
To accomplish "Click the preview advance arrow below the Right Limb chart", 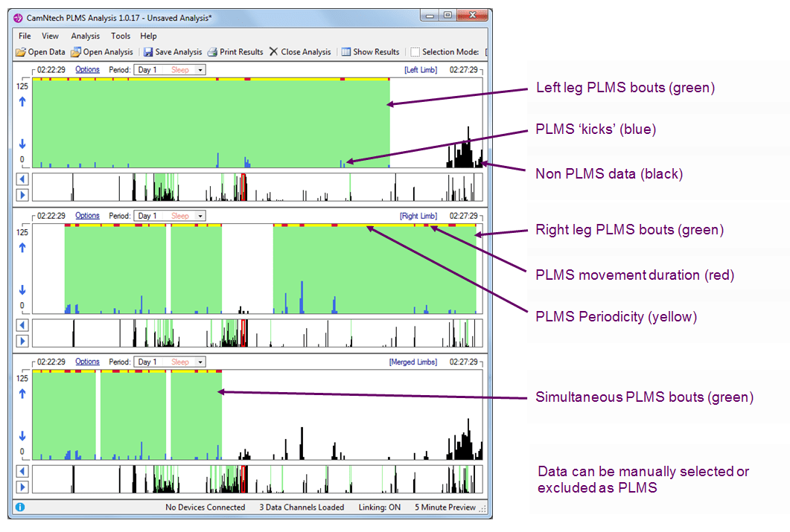I will [22, 341].
